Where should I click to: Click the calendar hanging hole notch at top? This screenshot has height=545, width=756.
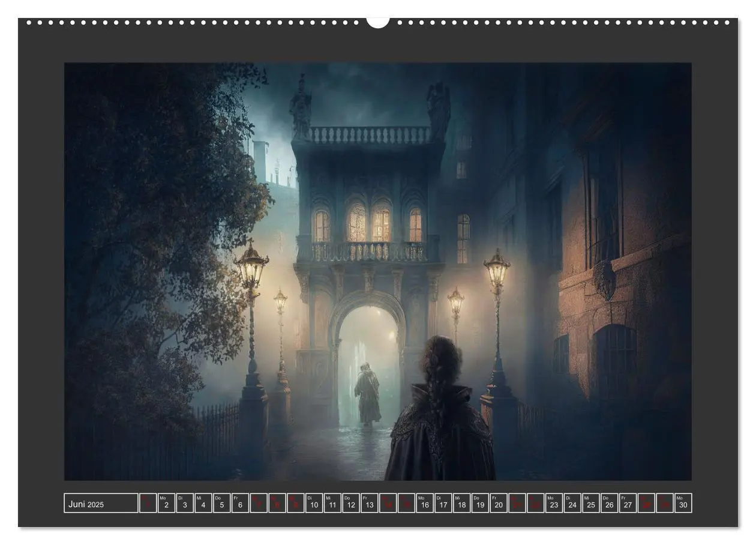[378, 22]
